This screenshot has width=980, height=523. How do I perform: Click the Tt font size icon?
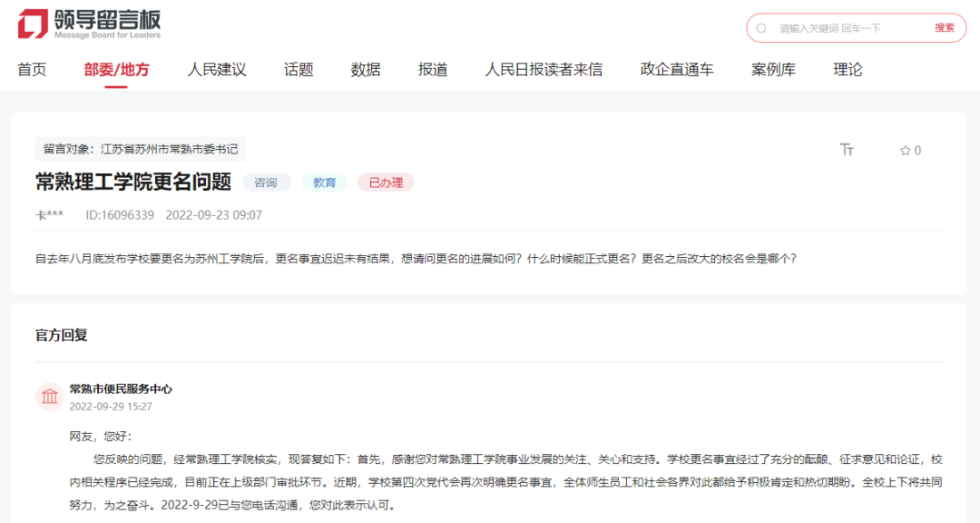(847, 151)
